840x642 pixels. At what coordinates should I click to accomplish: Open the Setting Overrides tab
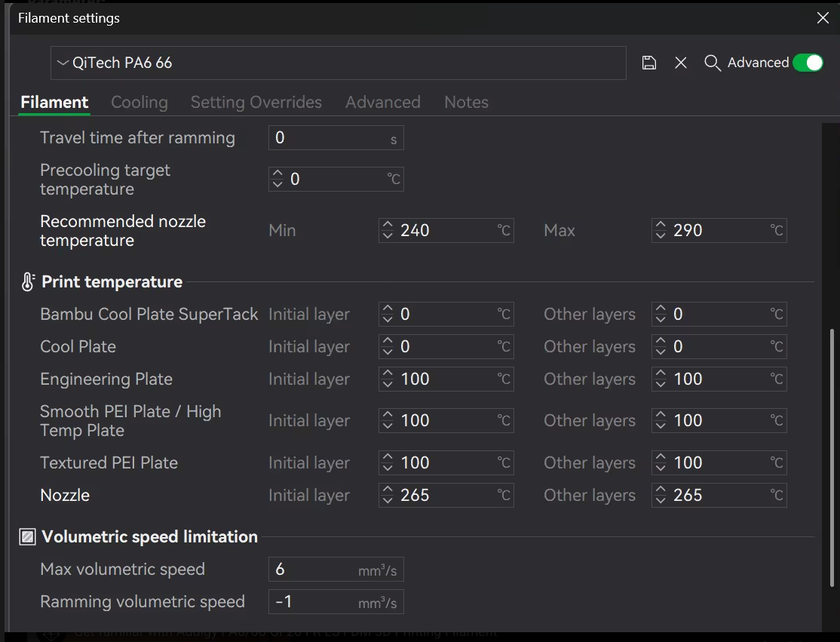(256, 103)
